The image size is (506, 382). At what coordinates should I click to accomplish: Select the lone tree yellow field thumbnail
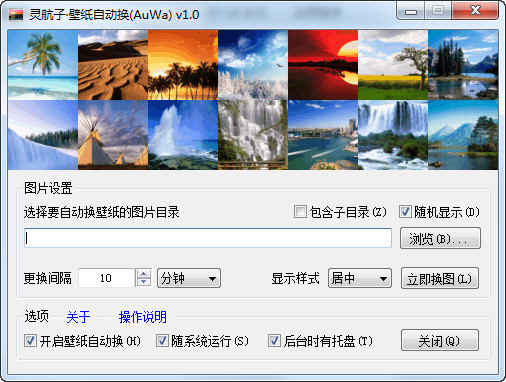(393, 65)
